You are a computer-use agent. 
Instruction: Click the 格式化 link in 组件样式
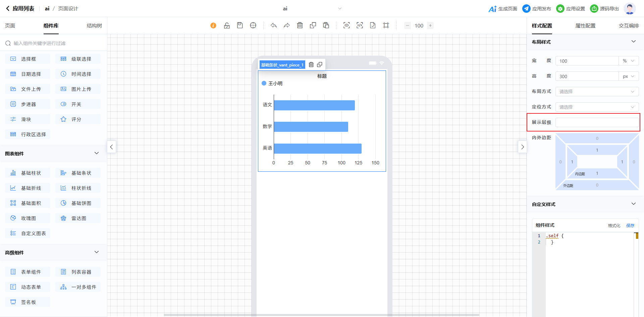[x=614, y=226]
